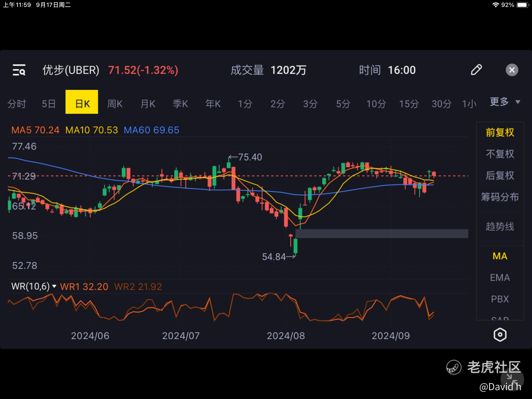Tap the MA10 70.53 legend
Viewport: 532px width, 399px height.
92,130
